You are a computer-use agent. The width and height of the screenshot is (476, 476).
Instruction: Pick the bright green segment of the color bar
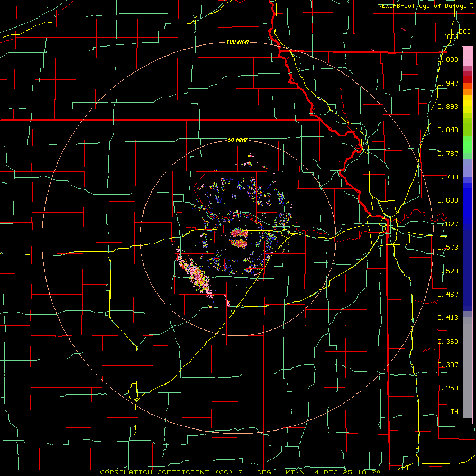click(467, 144)
